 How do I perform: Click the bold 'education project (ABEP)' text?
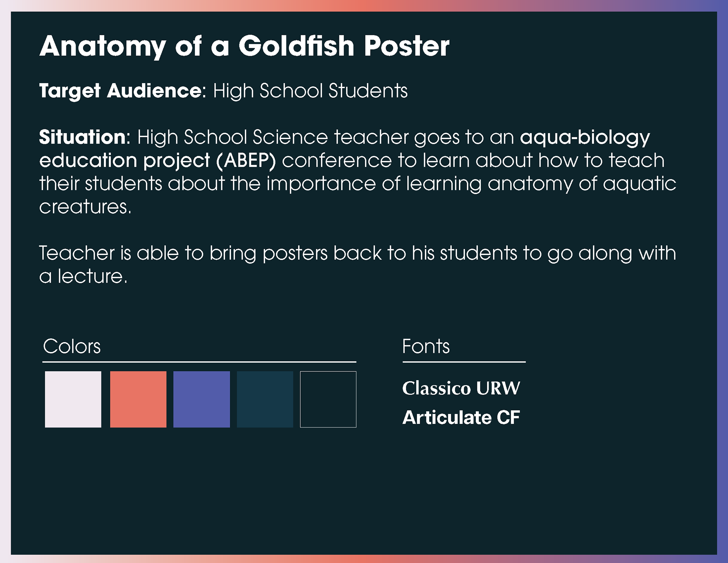pos(157,161)
